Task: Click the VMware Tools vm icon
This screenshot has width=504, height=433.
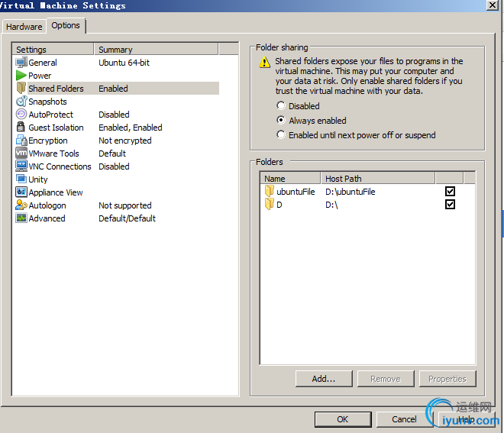Action: tap(21, 153)
